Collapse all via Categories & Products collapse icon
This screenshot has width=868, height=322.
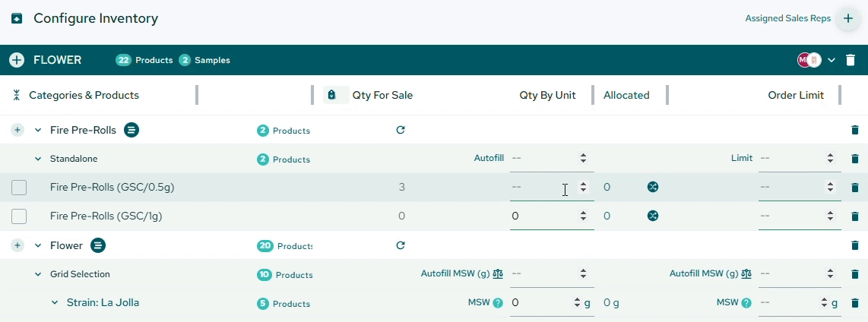pyautogui.click(x=17, y=95)
